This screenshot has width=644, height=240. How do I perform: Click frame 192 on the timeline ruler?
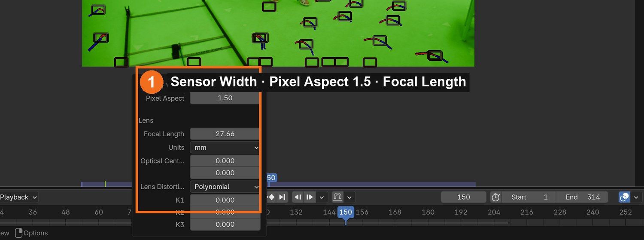coord(461,212)
